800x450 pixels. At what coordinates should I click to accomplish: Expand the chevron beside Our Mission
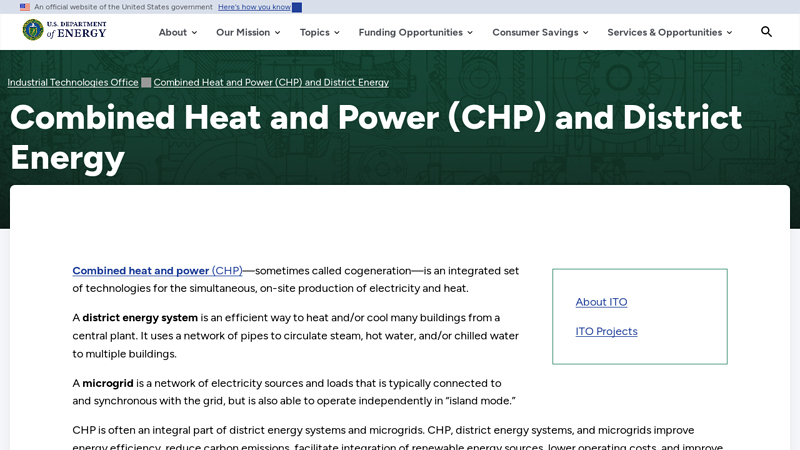pyautogui.click(x=277, y=33)
